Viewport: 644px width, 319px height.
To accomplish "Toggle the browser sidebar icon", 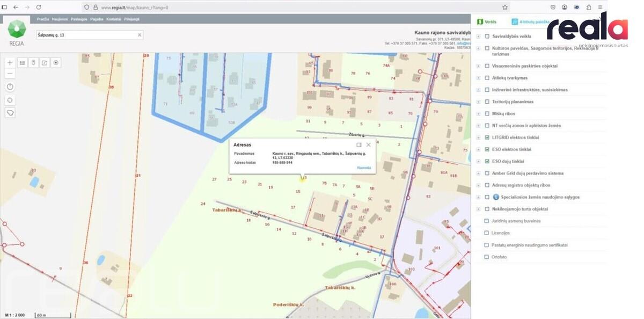I will click(x=4, y=8).
